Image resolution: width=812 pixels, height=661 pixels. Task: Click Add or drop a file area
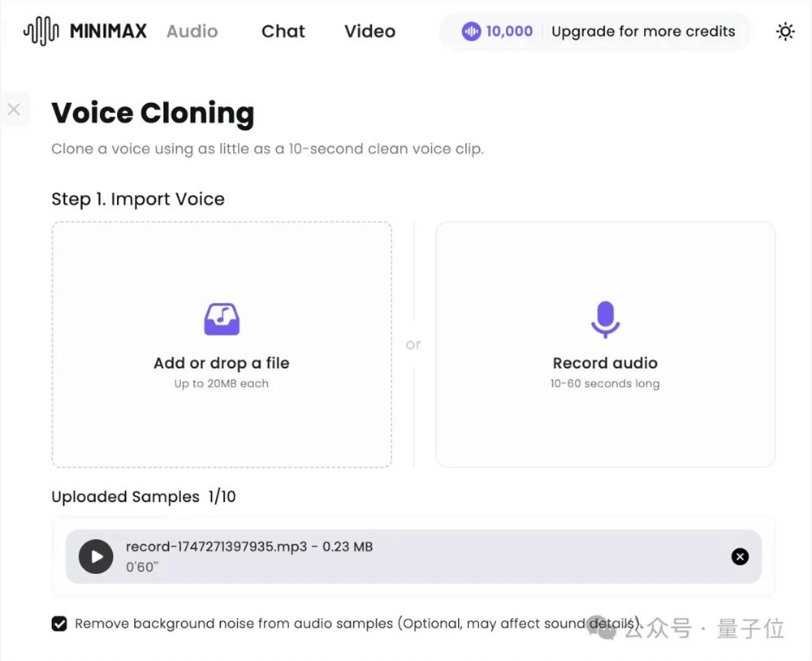pos(222,344)
